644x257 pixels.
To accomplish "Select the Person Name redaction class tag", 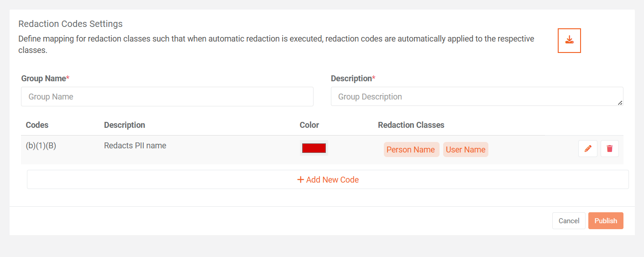I will coord(411,150).
